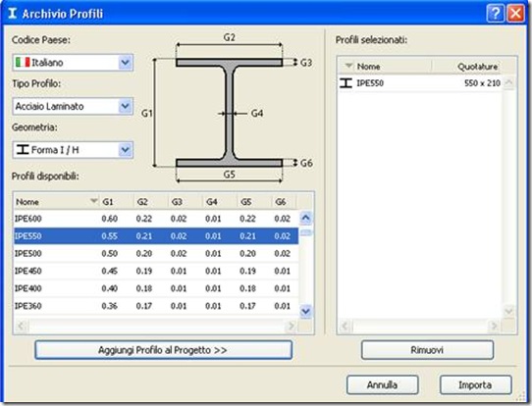This screenshot has height=406, width=532.
Task: Click the Archivio Profili title bar icon
Action: [12, 13]
